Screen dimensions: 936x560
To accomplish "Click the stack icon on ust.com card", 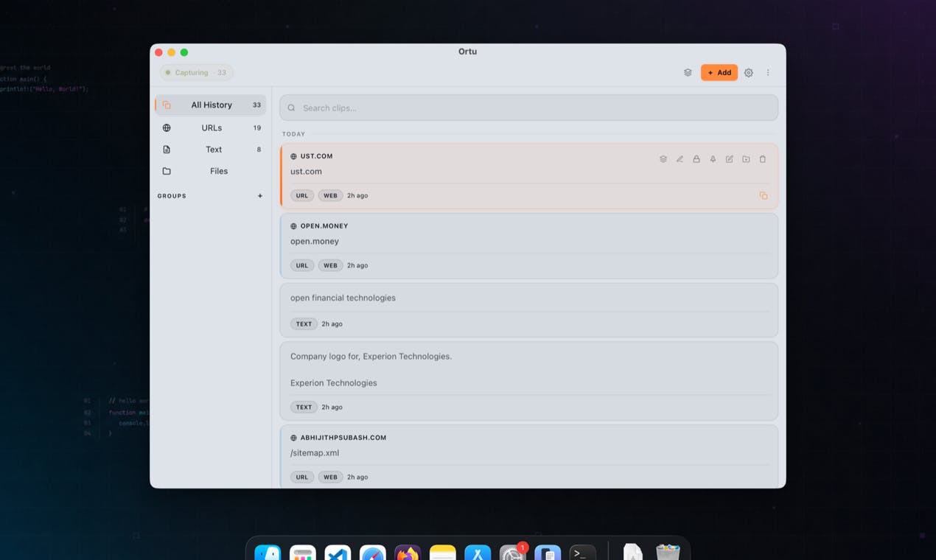I will point(663,159).
